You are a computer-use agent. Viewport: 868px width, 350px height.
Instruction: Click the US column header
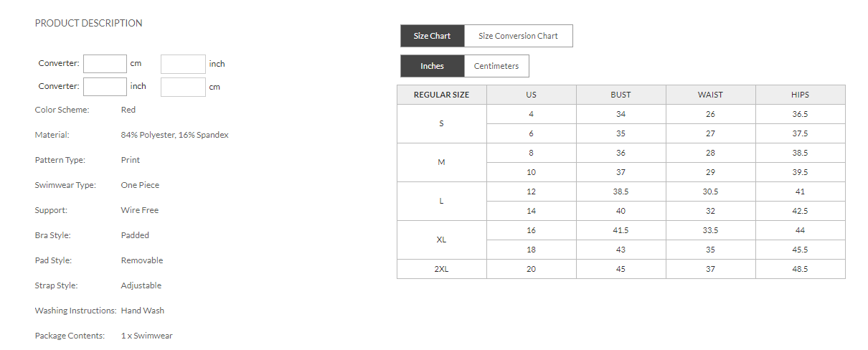[x=532, y=95]
